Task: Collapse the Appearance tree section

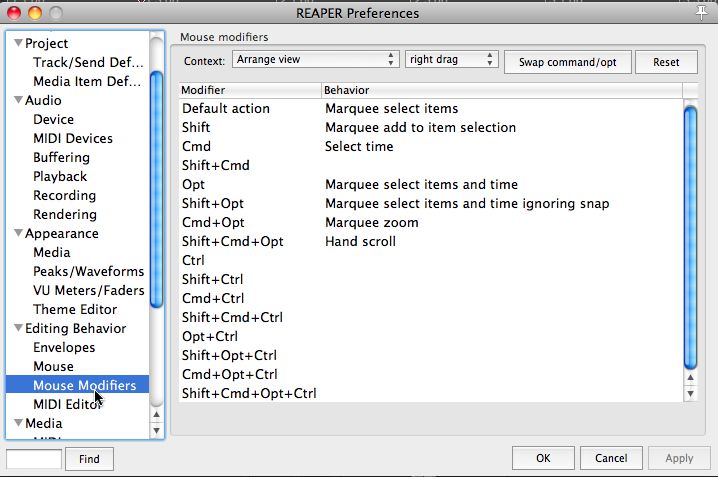Action: pos(18,233)
